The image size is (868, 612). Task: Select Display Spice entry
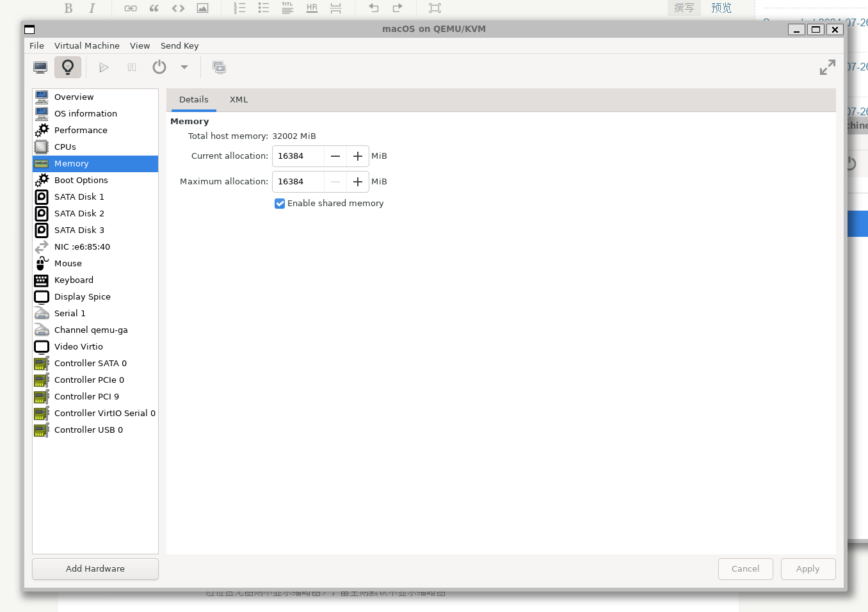pos(95,297)
